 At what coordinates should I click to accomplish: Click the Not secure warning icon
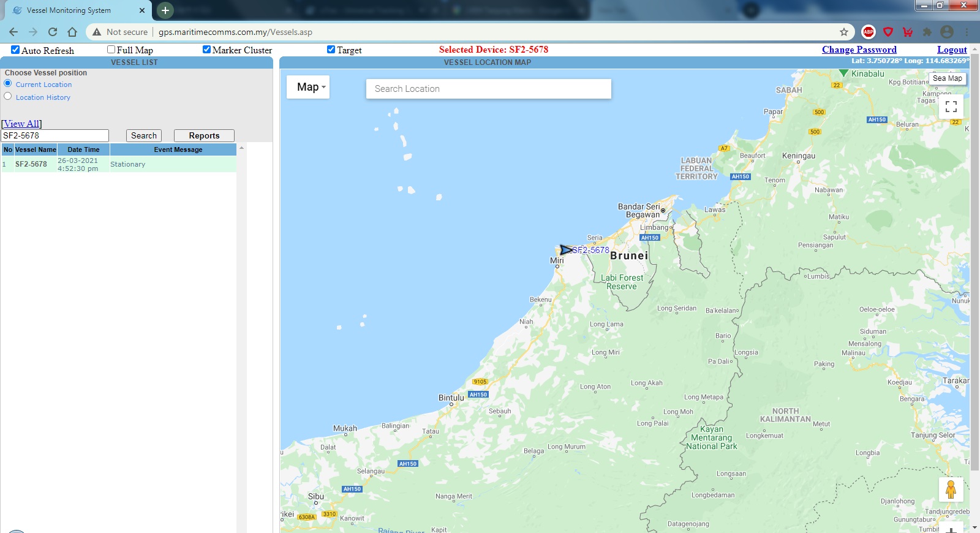click(97, 32)
